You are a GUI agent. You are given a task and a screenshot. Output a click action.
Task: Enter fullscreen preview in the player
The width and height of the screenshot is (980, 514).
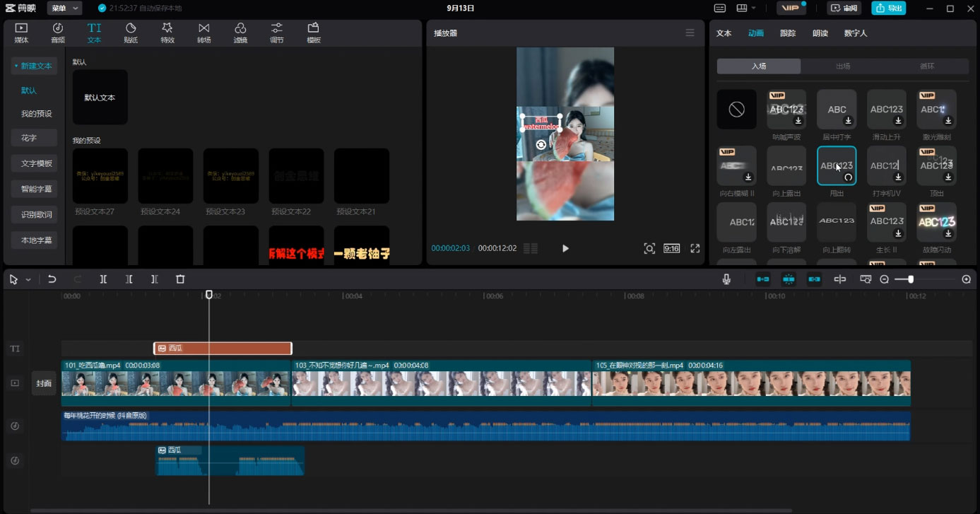[695, 248]
